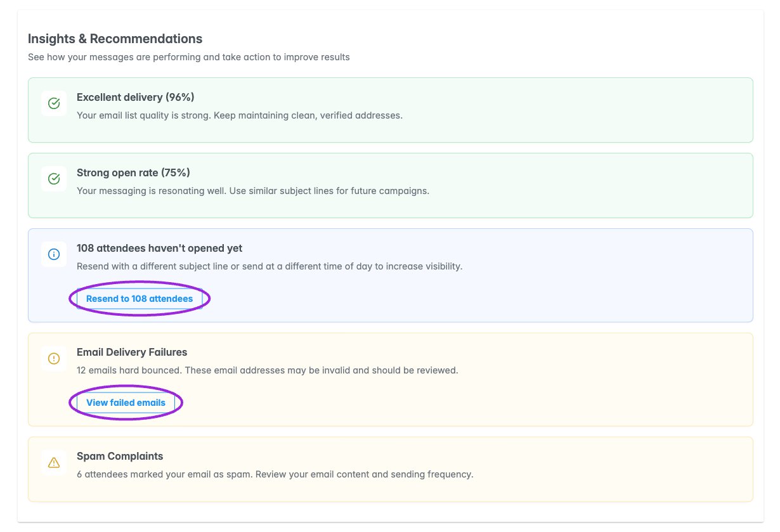Click the Spam Complaints title

tap(120, 456)
